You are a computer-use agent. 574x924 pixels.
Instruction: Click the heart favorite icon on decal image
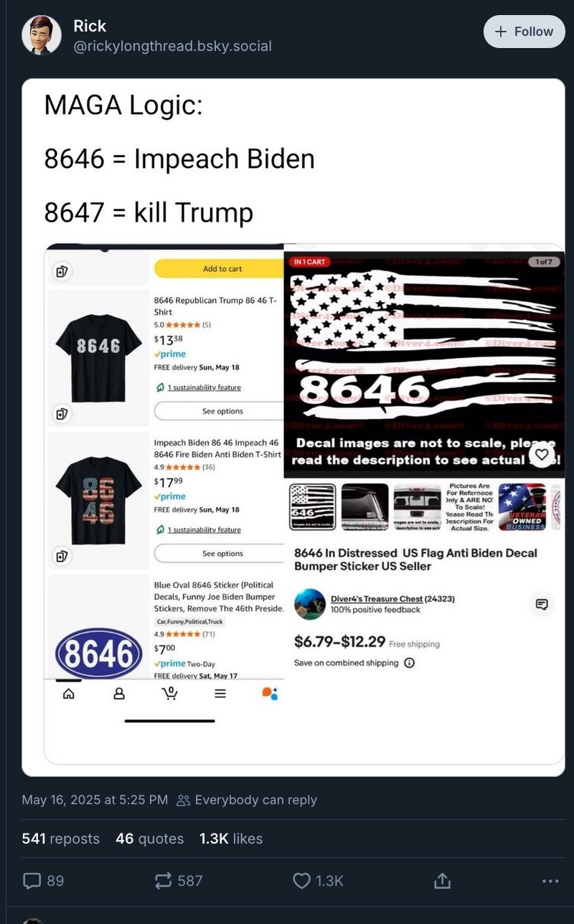(x=542, y=454)
